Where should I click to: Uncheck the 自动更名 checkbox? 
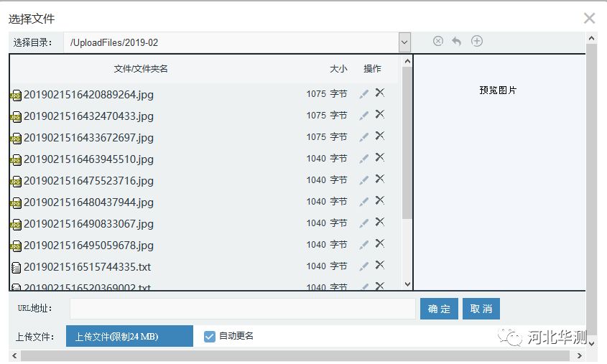click(210, 337)
